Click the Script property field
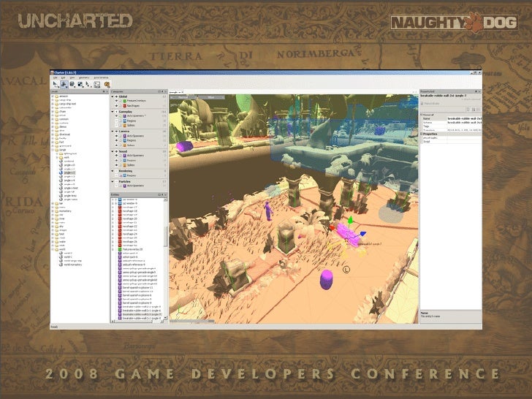Image resolution: width=532 pixels, height=399 pixels. point(464,142)
